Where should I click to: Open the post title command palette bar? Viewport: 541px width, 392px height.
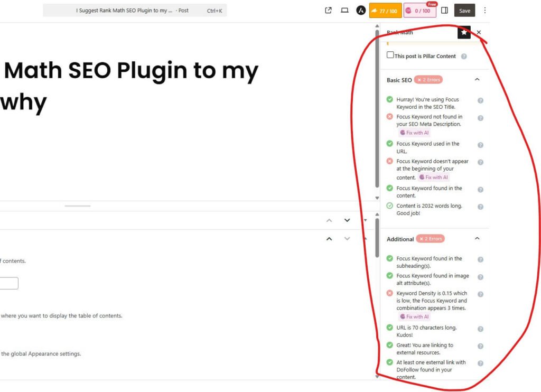click(135, 11)
